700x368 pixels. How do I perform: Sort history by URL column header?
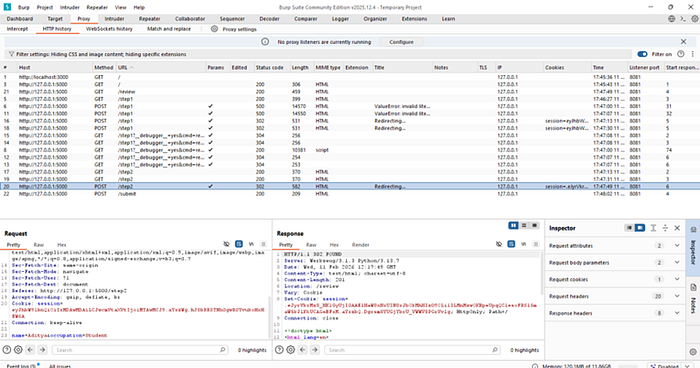(160, 67)
